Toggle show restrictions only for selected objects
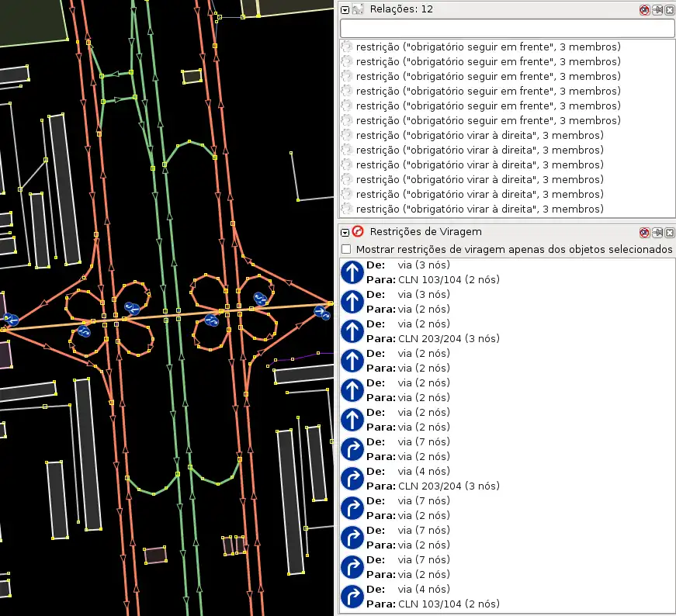The height and width of the screenshot is (616, 676). [x=347, y=250]
